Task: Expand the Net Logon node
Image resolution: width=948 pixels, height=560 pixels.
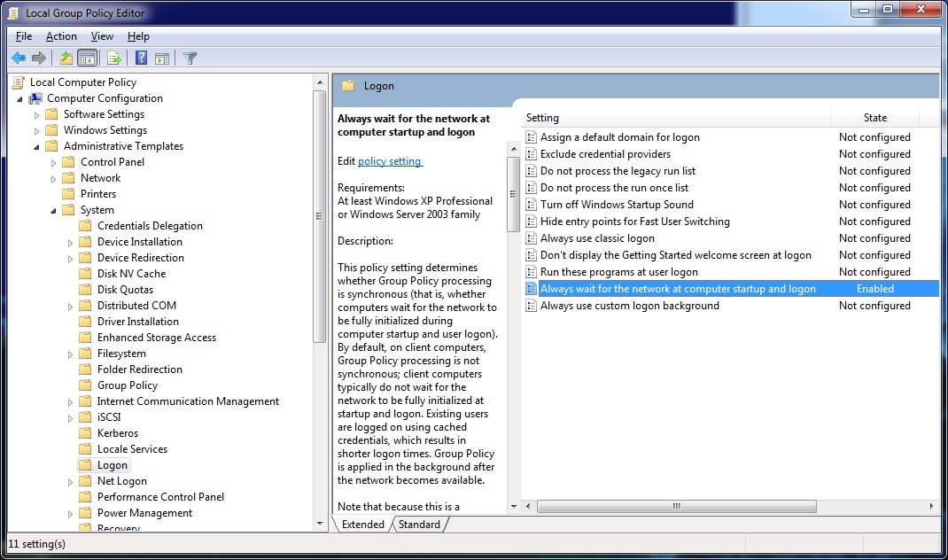Action: pyautogui.click(x=70, y=482)
